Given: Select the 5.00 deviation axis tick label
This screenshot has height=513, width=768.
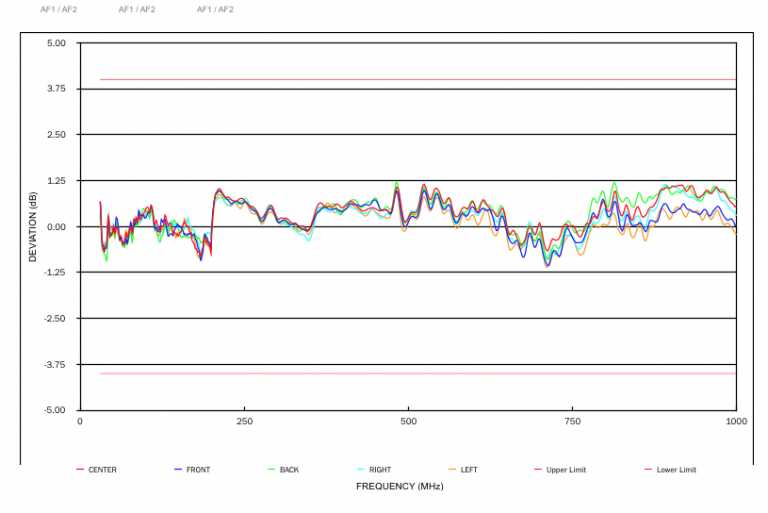Looking at the screenshot, I should tap(56, 43).
